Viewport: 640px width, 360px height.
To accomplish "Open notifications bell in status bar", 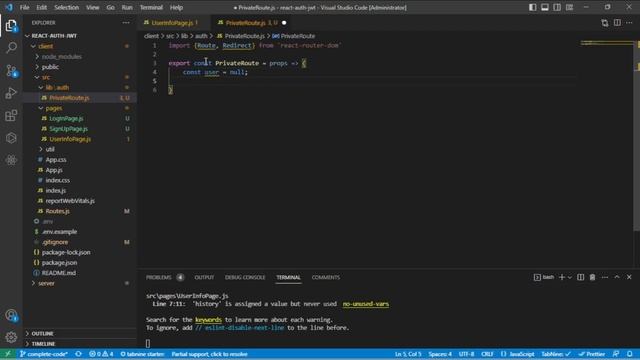I will (x=630, y=354).
